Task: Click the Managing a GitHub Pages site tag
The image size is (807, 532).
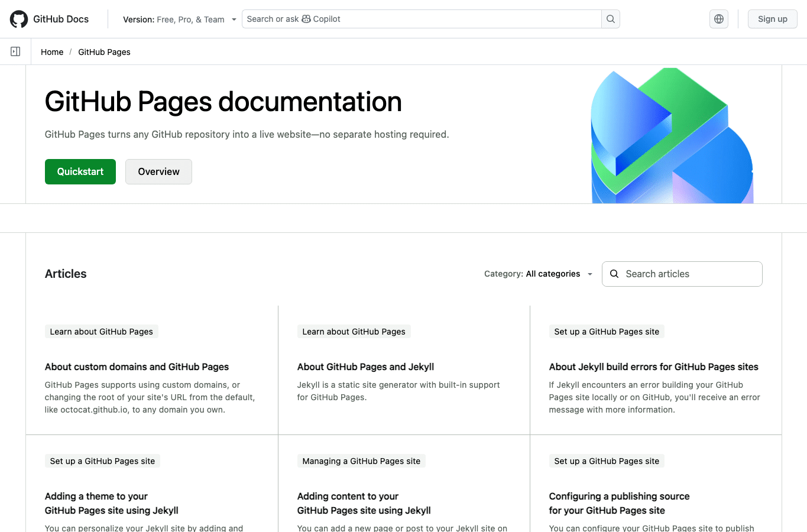Action: [x=361, y=461]
